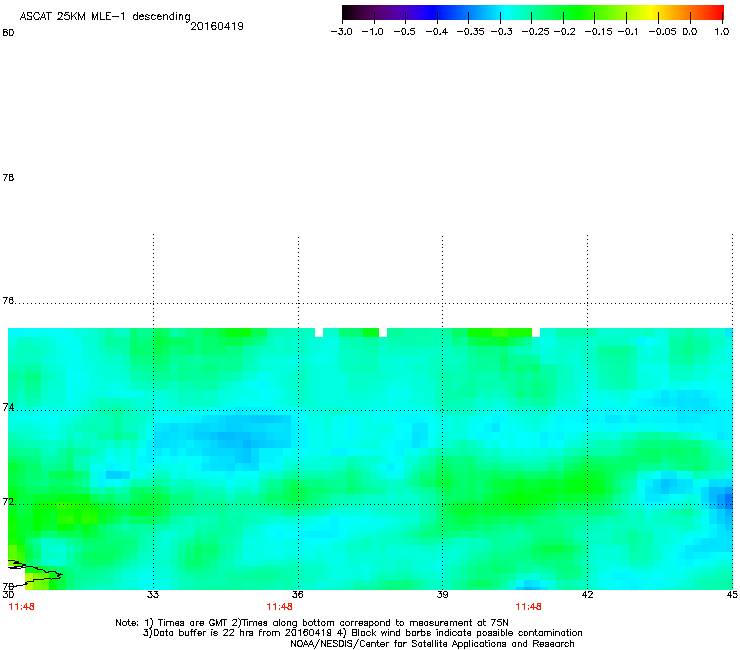Click the 0.0 color scale label
The image size is (740, 650).
pyautogui.click(x=690, y=32)
